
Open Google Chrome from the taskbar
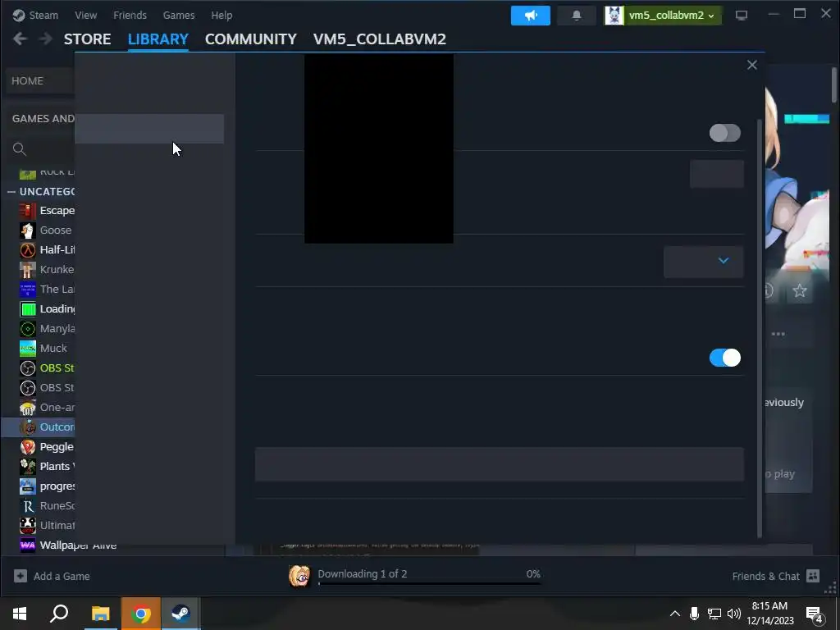pos(141,614)
